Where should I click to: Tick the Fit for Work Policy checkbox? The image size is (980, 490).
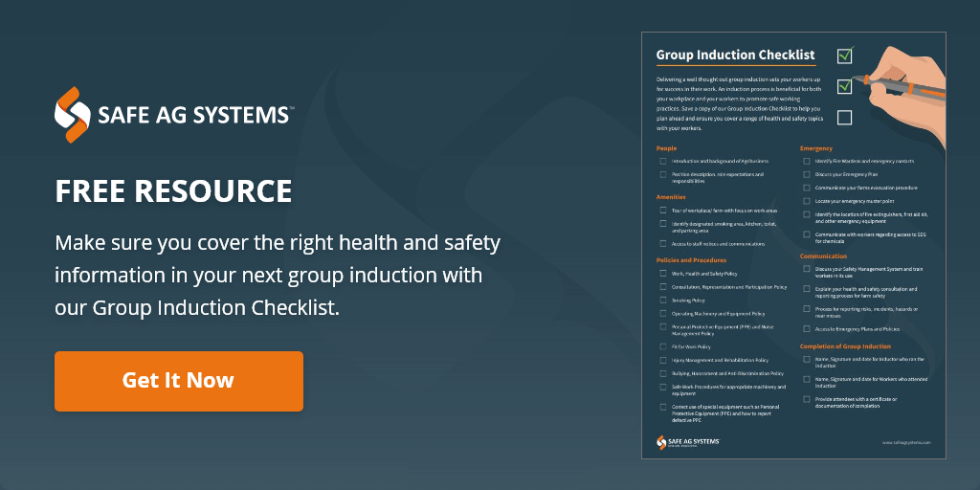(662, 346)
